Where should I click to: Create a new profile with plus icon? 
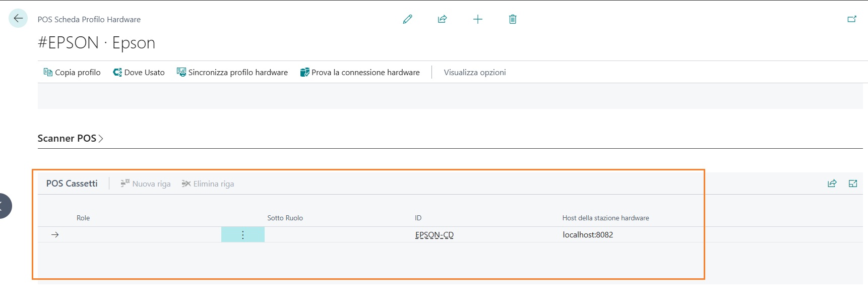point(478,19)
